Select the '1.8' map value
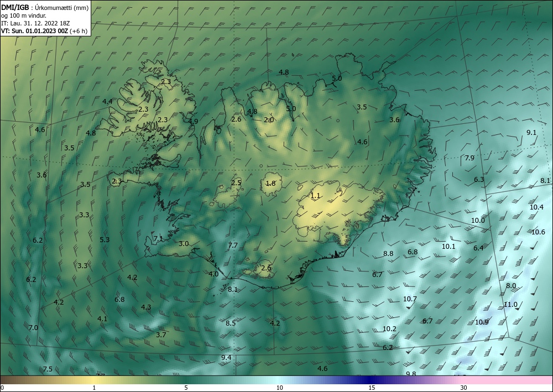The image size is (553, 392). coord(270,184)
